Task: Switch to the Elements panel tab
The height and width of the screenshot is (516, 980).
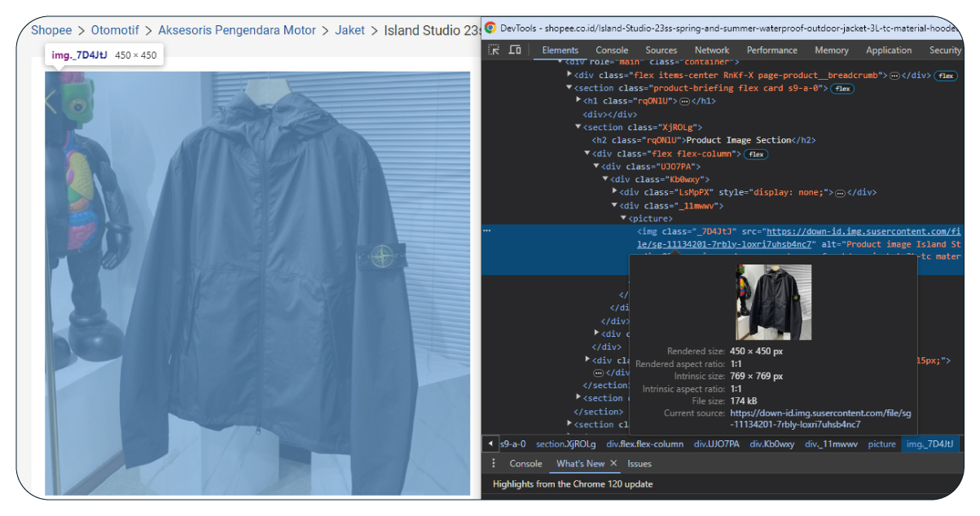Action: [x=560, y=50]
